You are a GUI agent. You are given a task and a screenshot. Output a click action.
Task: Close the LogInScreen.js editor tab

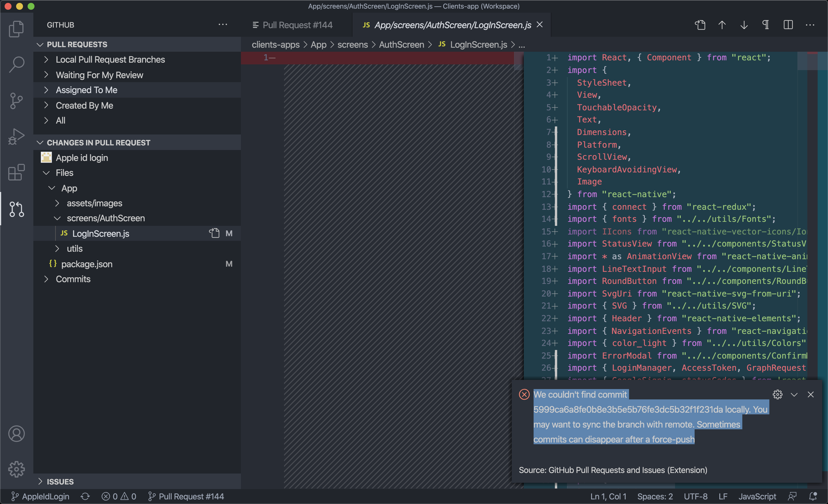click(540, 24)
